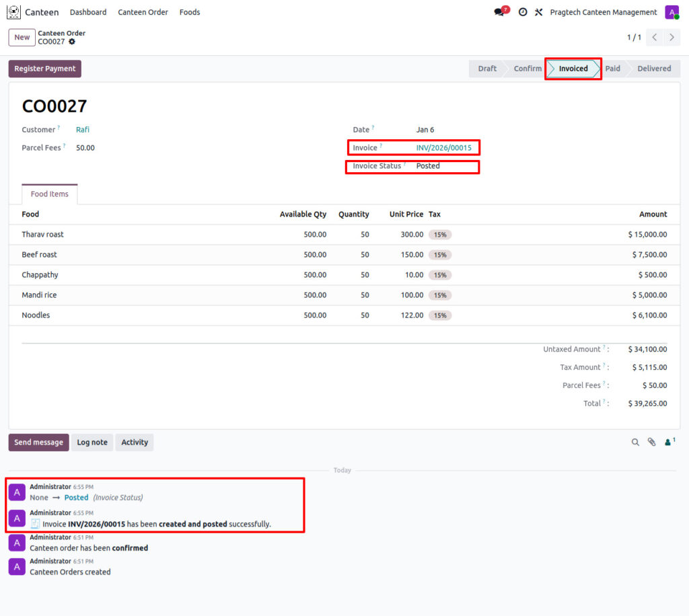Image resolution: width=689 pixels, height=616 pixels.
Task: Open the debug tools wrench icon
Action: point(538,12)
